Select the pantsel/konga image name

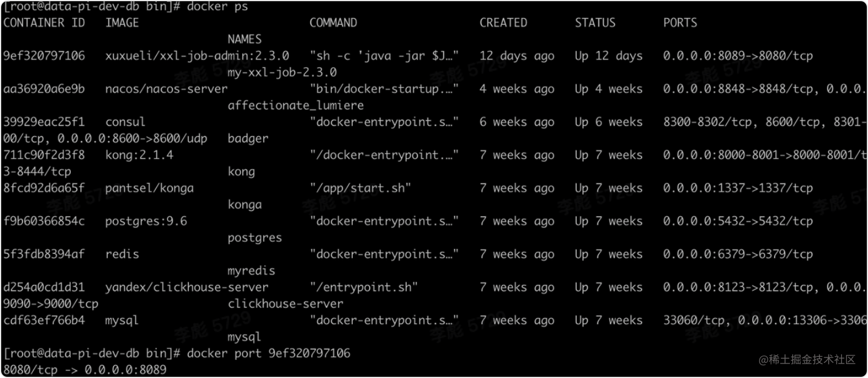pos(150,188)
